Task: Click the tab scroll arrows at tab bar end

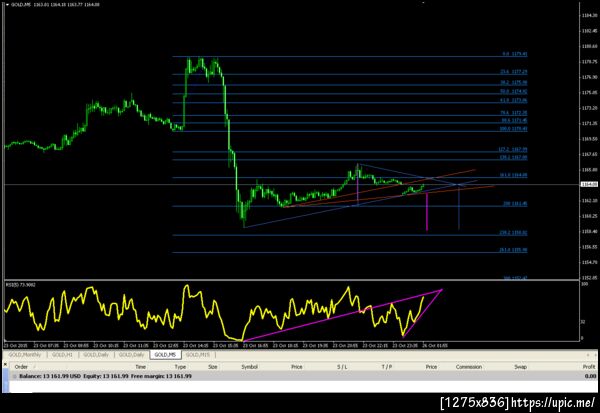Action: pyautogui.click(x=592, y=355)
